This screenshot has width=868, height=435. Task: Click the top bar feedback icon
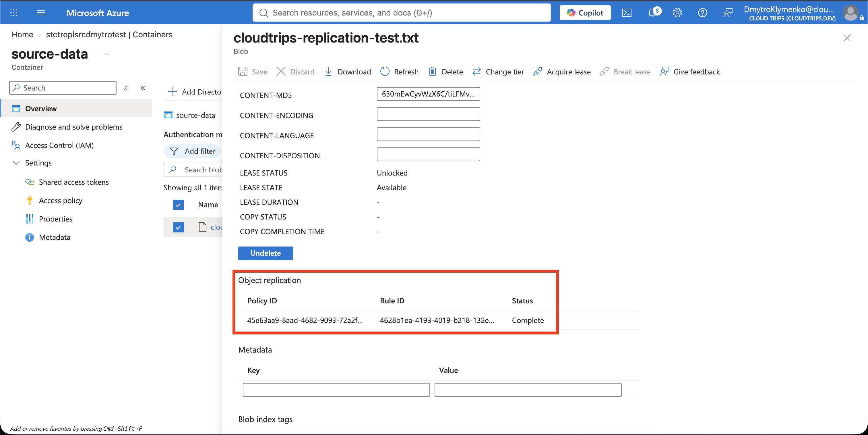pos(728,13)
